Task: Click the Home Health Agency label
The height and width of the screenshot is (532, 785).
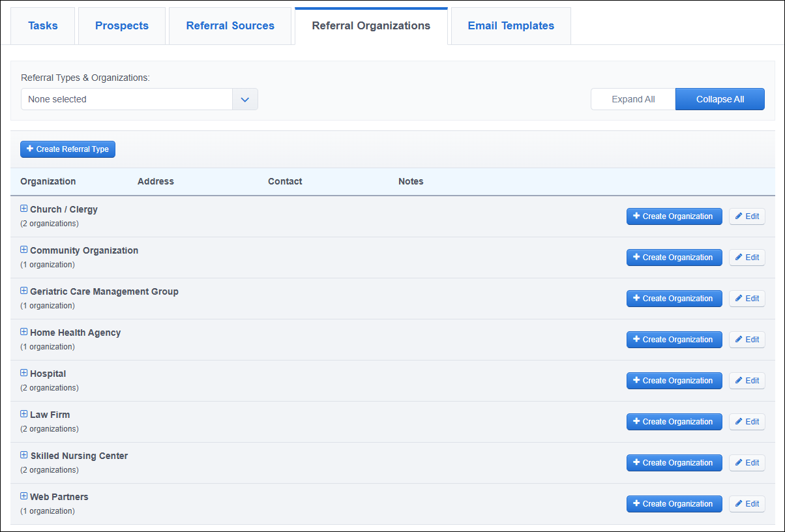Action: pyautogui.click(x=76, y=332)
